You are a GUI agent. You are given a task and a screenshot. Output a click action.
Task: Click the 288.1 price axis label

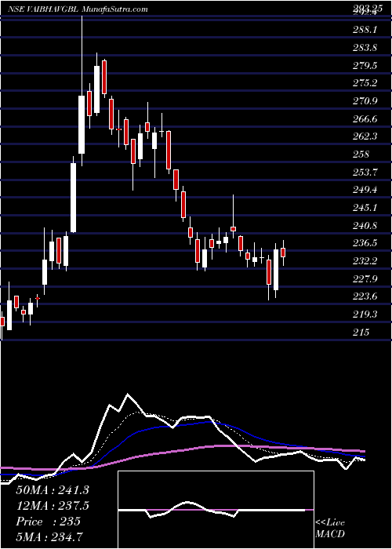365,30
